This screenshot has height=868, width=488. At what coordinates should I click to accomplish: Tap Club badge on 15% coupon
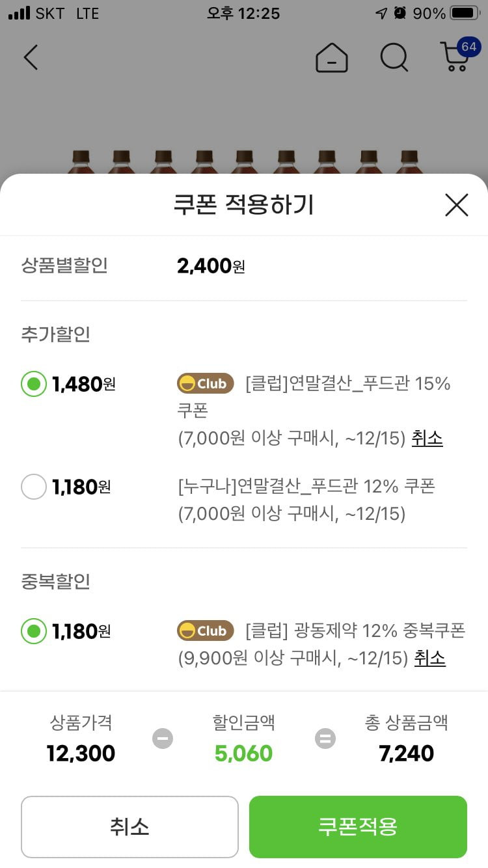coord(206,384)
